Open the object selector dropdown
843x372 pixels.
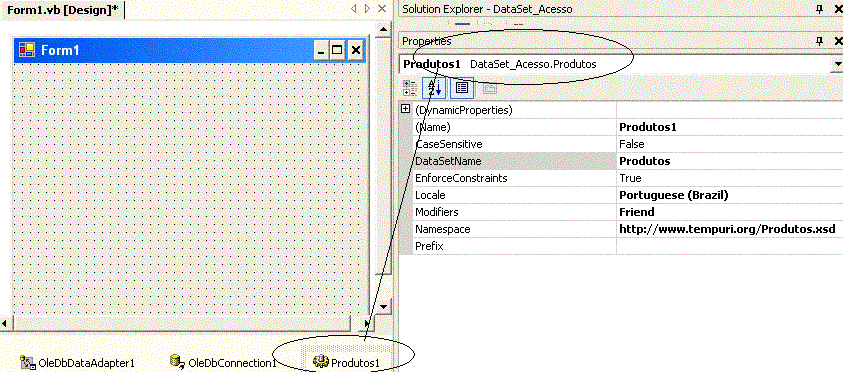[x=838, y=64]
